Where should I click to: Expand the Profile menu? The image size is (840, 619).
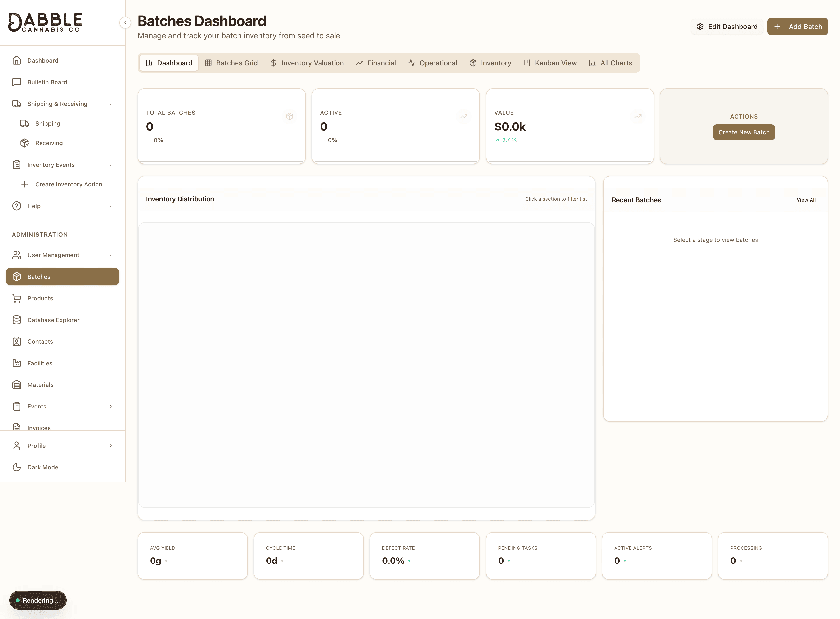[x=111, y=446]
